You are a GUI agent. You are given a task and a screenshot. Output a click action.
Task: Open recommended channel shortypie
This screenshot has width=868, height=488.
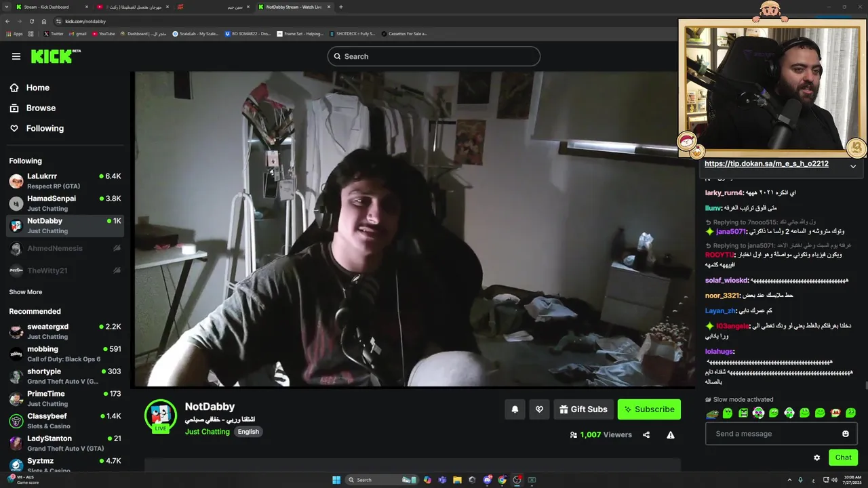tap(65, 376)
